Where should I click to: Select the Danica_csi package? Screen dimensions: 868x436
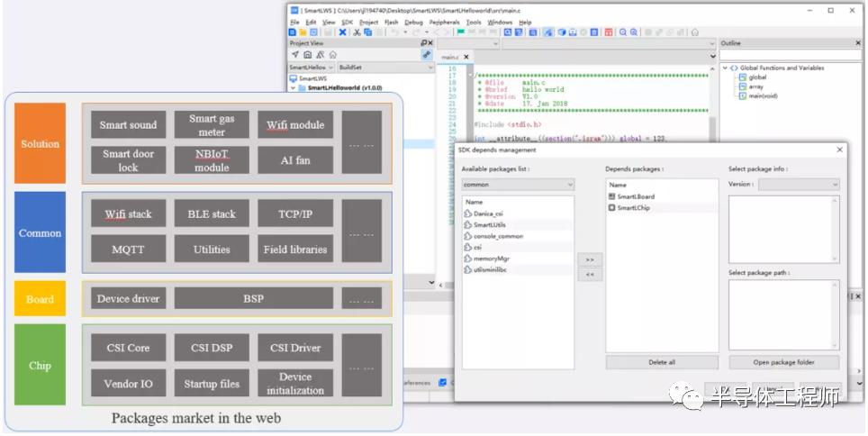tap(488, 213)
